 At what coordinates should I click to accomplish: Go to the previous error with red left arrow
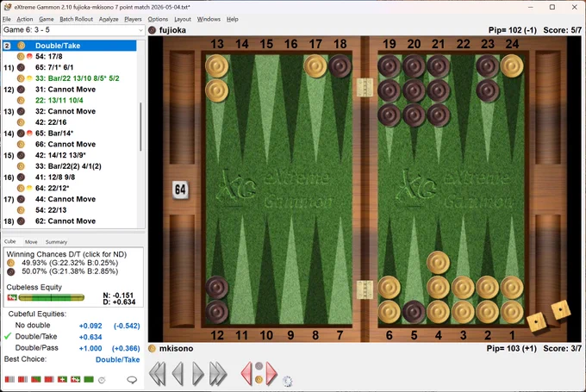point(246,373)
